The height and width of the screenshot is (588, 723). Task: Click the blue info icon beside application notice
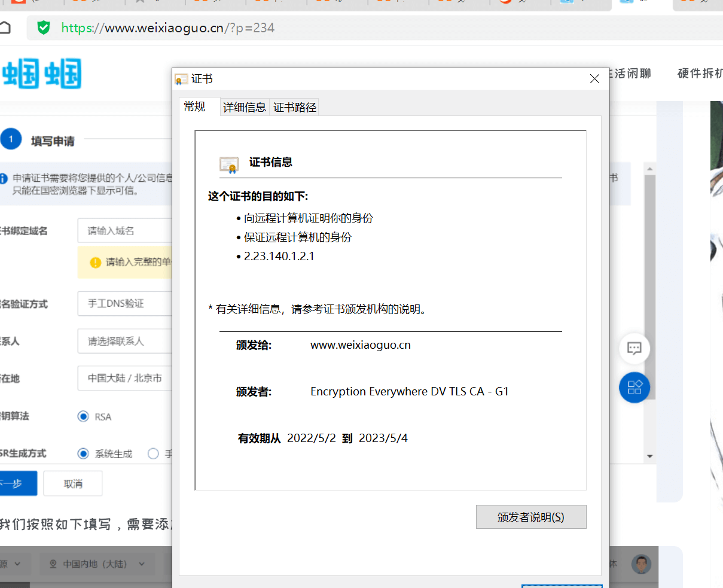coord(4,178)
